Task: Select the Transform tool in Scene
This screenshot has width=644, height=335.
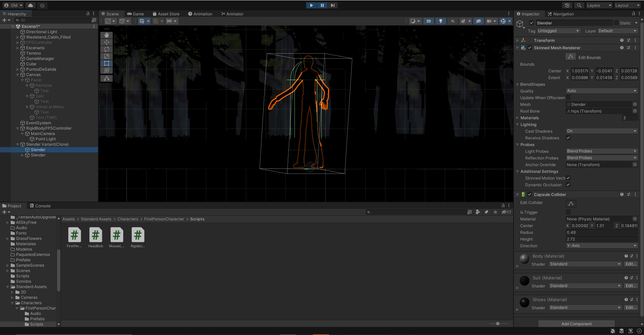Action: point(106,70)
